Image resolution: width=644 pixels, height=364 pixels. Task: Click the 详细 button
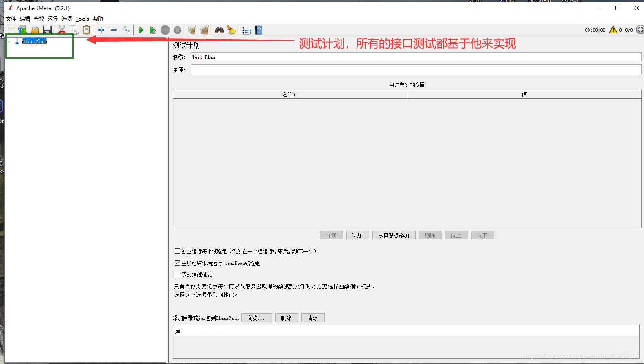(x=331, y=235)
